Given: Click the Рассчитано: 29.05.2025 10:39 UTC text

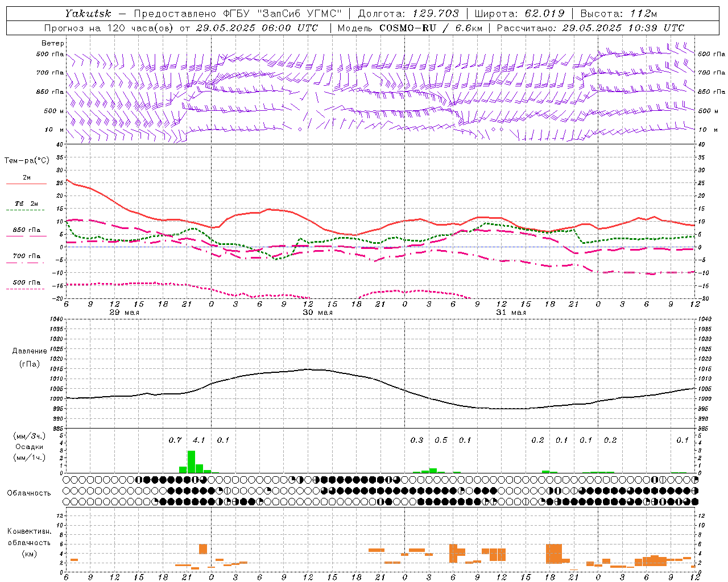Looking at the screenshot, I should 590,28.
